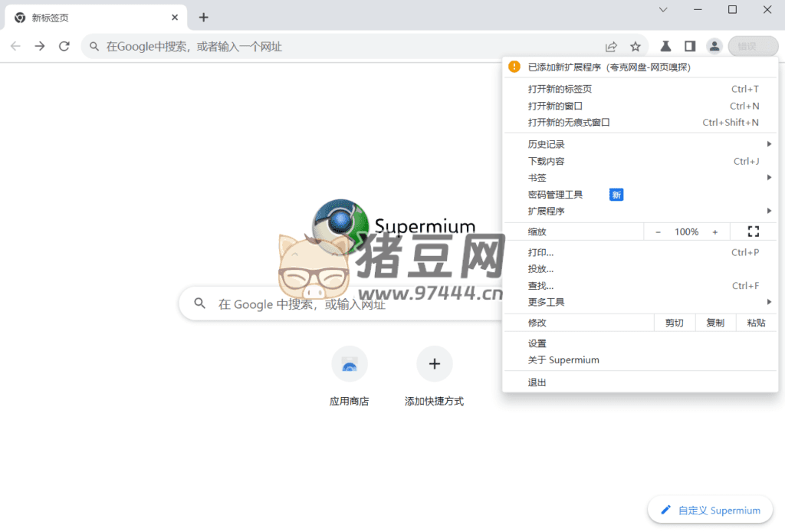
Task: Open the experiments flask icon
Action: click(665, 47)
